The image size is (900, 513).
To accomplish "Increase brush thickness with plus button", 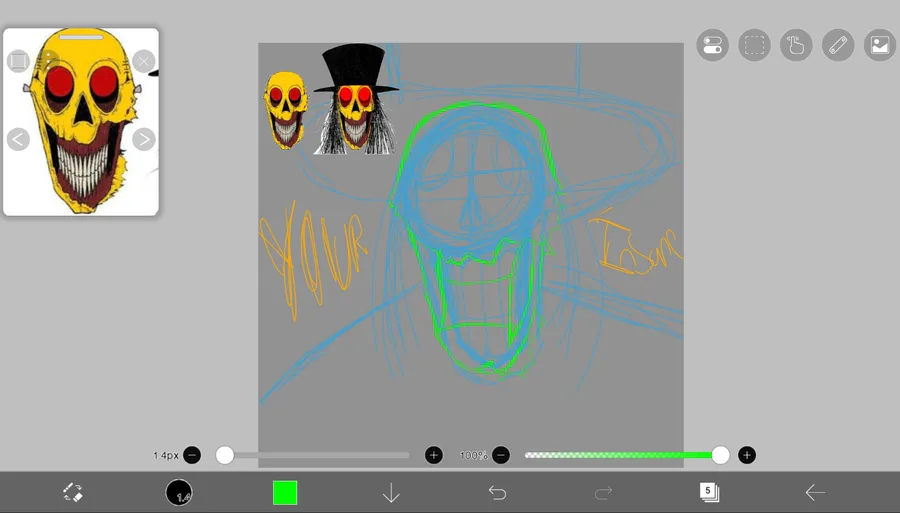I will [434, 455].
